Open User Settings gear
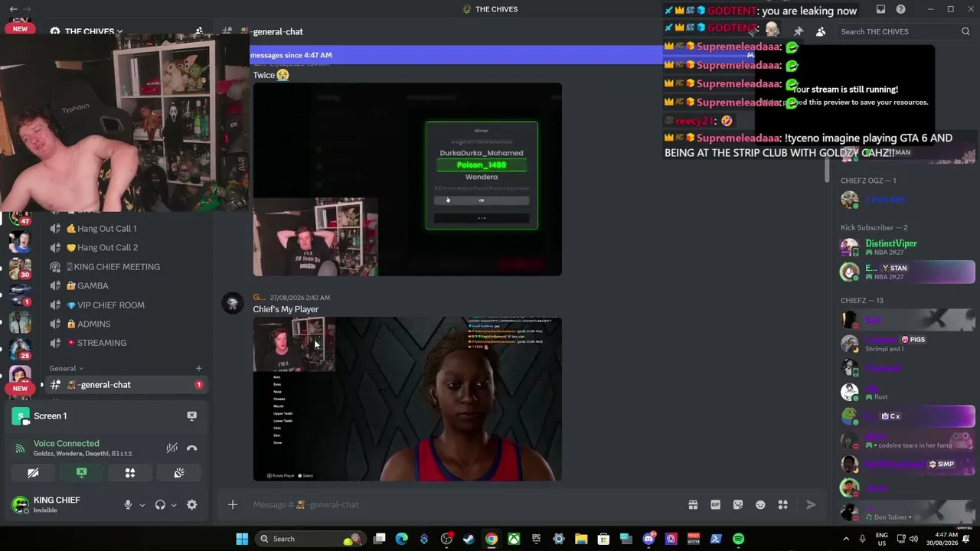 click(192, 505)
